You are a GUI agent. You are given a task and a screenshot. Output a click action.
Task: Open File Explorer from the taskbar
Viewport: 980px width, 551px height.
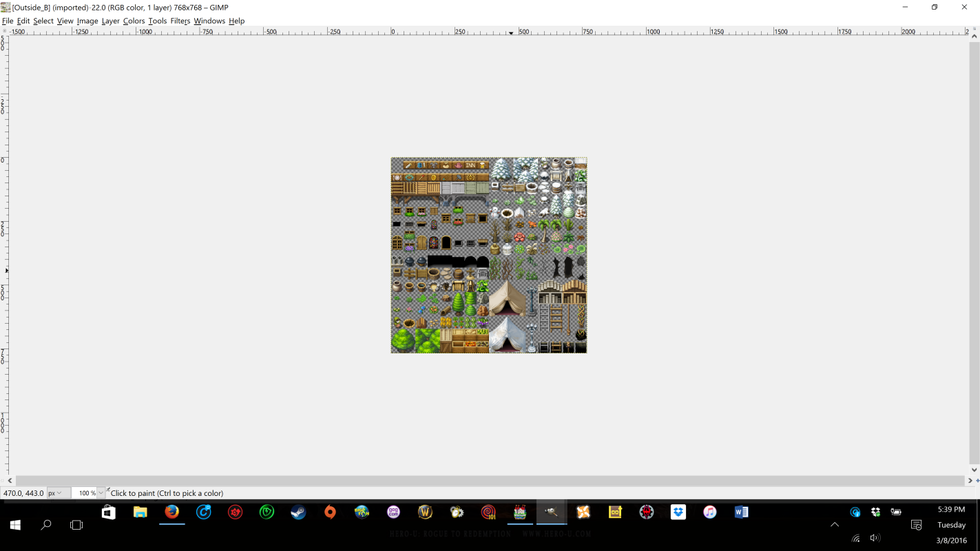click(x=140, y=512)
